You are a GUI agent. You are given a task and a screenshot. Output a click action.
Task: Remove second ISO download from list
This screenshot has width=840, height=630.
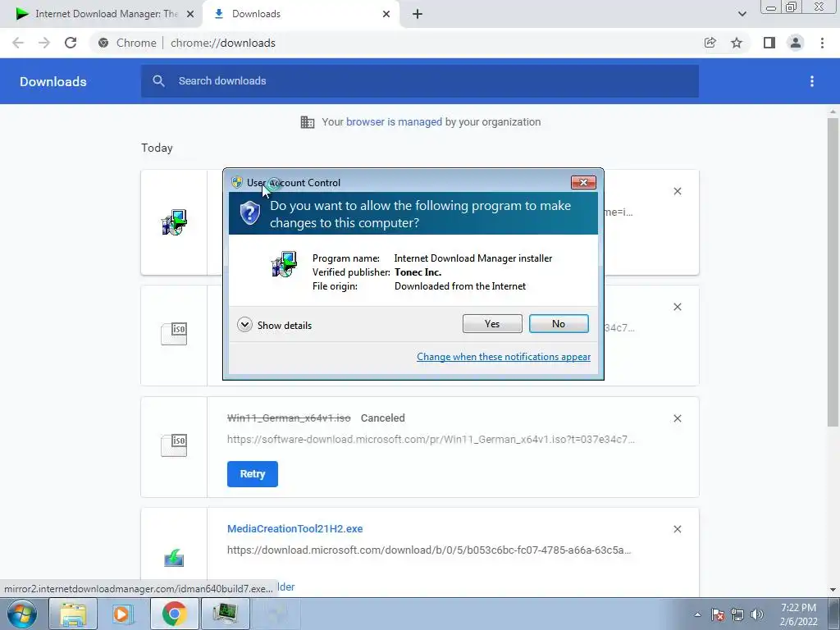click(677, 307)
